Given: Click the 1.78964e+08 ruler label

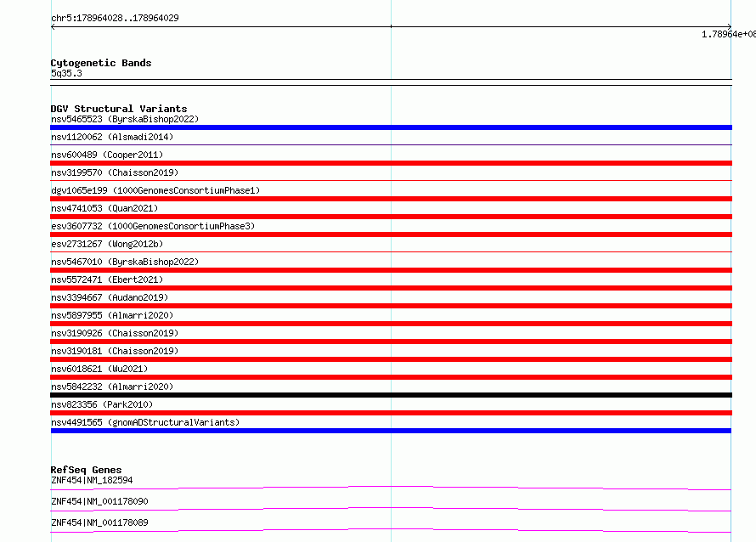Looking at the screenshot, I should 729,34.
